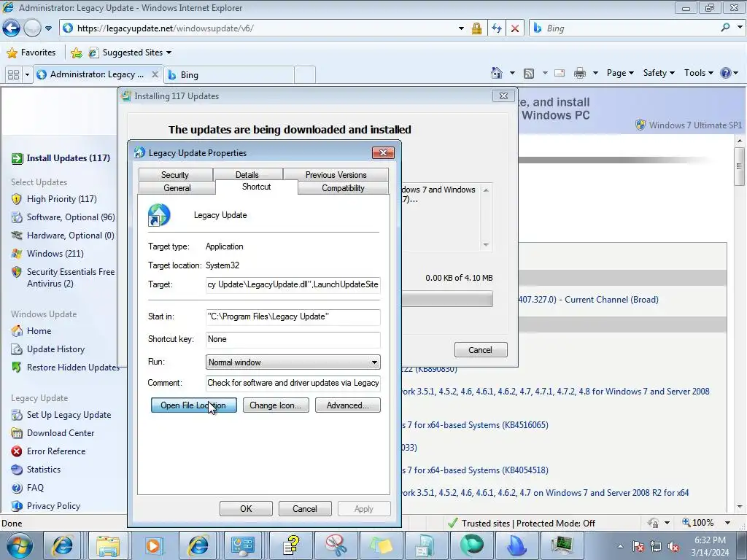This screenshot has height=560, width=747.
Task: Click the Refresh icon beside address bar
Action: pos(496,28)
